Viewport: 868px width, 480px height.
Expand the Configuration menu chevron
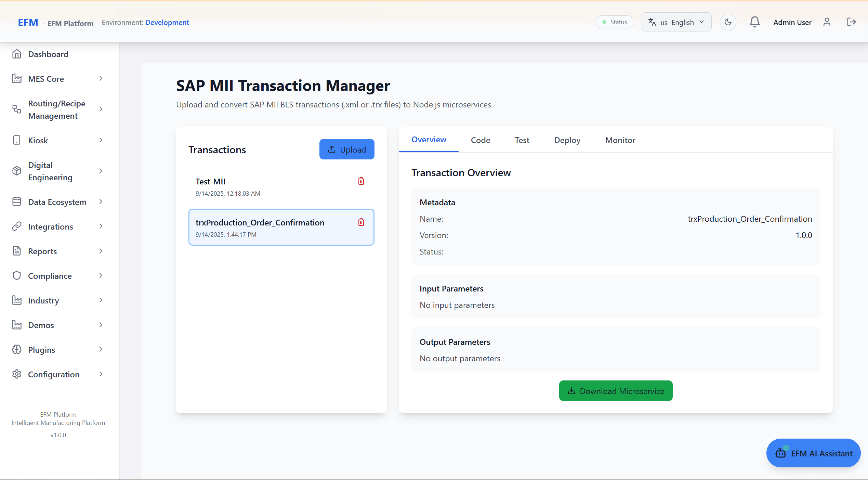click(101, 374)
